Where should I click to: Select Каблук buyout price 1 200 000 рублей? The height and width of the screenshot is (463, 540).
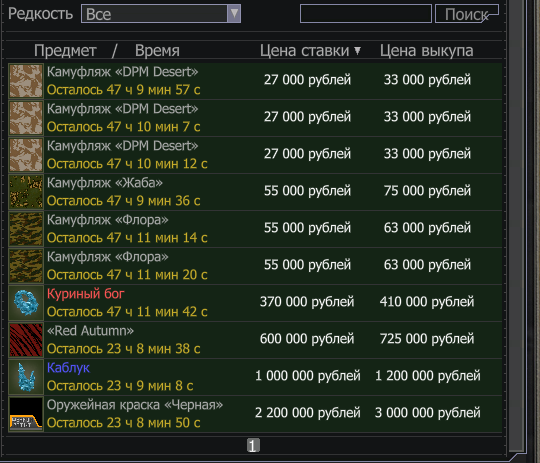[427, 376]
